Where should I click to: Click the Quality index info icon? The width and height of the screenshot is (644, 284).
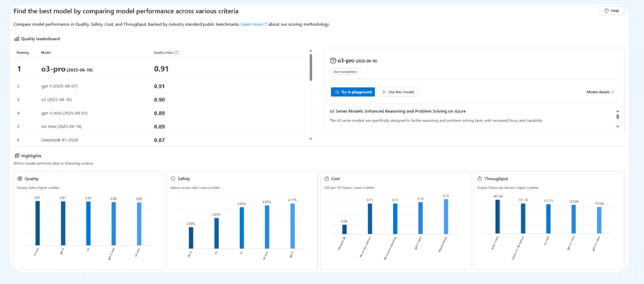click(x=176, y=53)
